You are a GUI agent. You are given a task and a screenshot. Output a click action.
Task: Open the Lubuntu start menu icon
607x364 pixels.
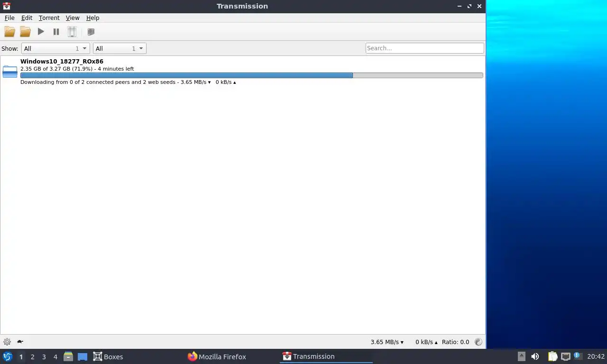[8, 356]
